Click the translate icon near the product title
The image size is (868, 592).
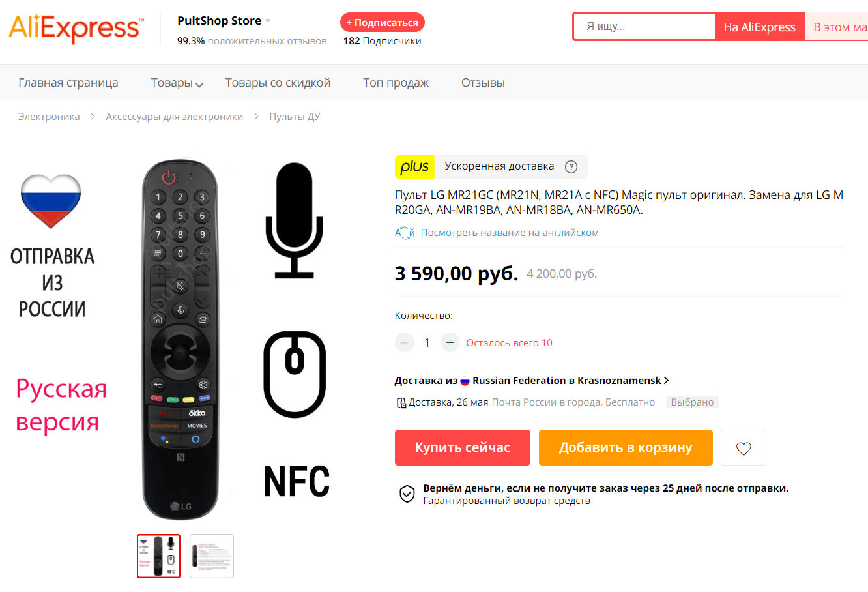point(405,233)
